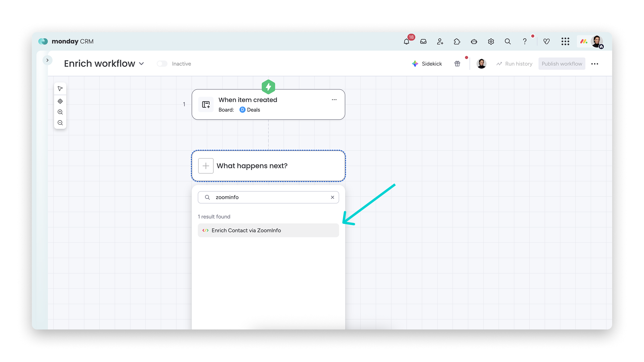Open the inbox tray icon
The image size is (644, 362).
click(x=423, y=42)
